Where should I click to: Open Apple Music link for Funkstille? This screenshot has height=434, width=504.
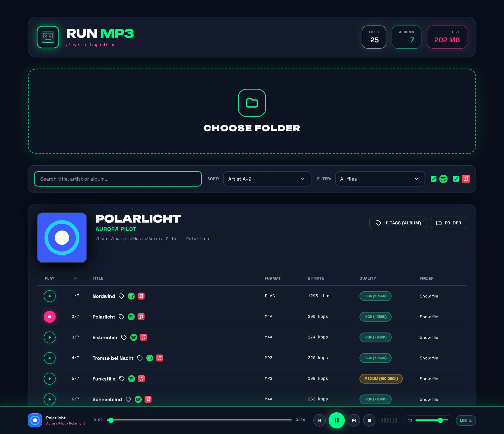point(141,379)
